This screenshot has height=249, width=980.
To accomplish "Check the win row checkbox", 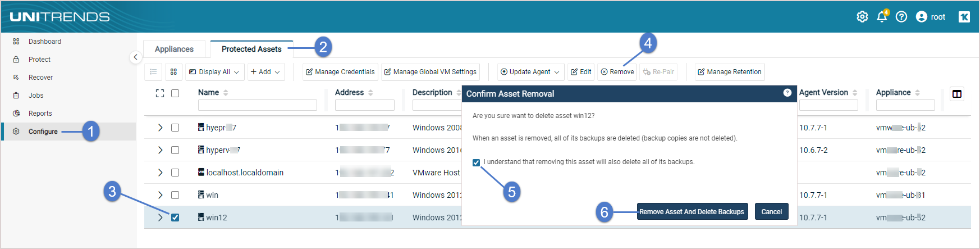I will (x=175, y=195).
